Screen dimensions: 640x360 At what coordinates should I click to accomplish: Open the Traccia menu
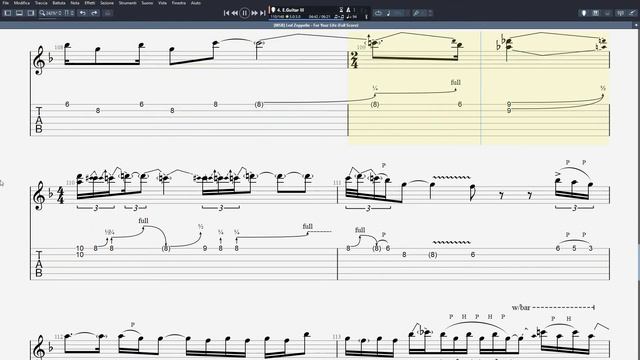(x=41, y=3)
